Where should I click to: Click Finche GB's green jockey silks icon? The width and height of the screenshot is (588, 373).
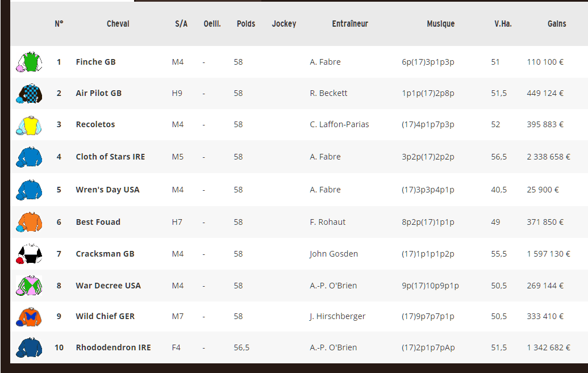[x=29, y=62]
